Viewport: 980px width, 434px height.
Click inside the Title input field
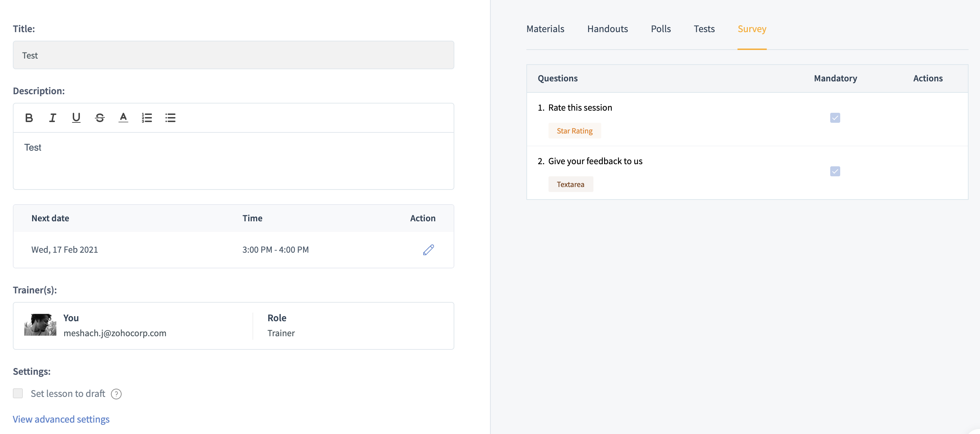[233, 55]
